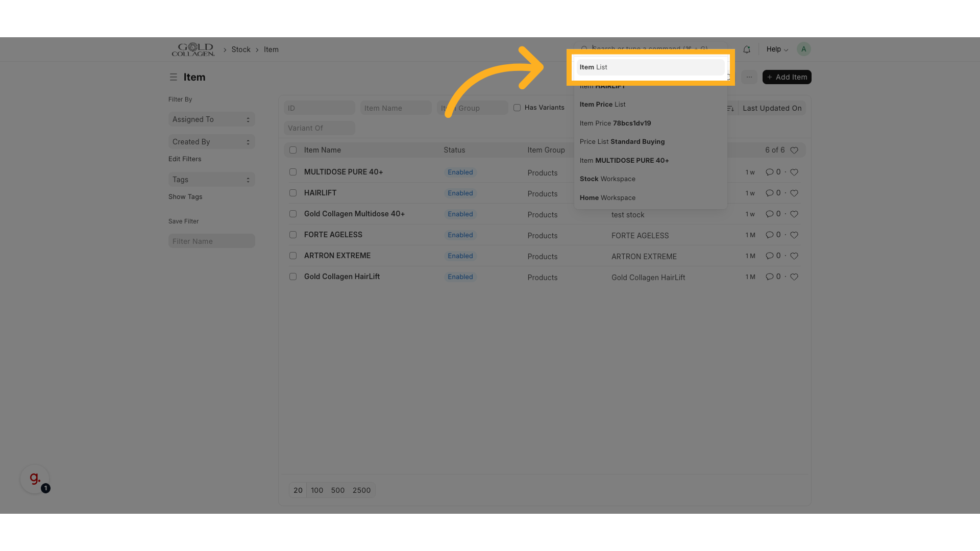Open the Last Updated On sort dropdown
Screen dimensions: 980x551
point(772,108)
